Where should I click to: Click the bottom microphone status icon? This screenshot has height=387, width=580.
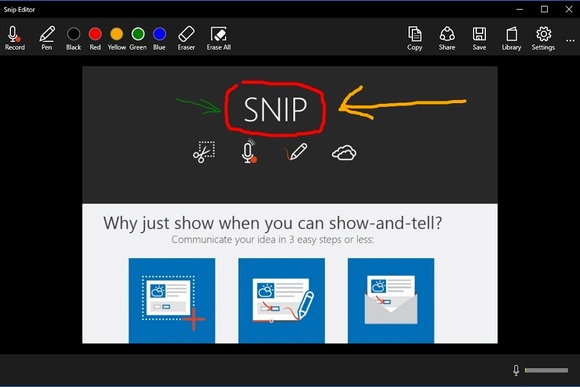(516, 370)
